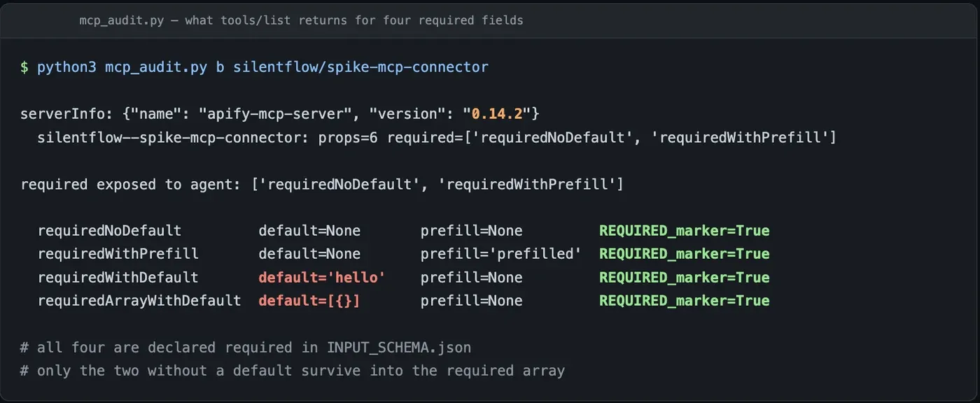Screen dimensions: 980x403
Task: Click 'silentflow/spike-mcp-connector' in the command line
Action: [x=360, y=67]
